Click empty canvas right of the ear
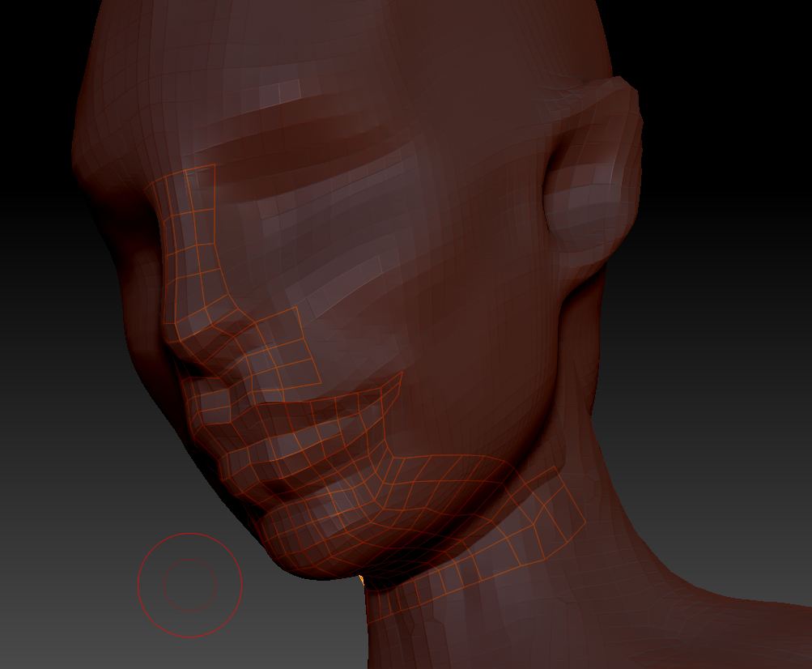The width and height of the screenshot is (812, 669). 729,162
